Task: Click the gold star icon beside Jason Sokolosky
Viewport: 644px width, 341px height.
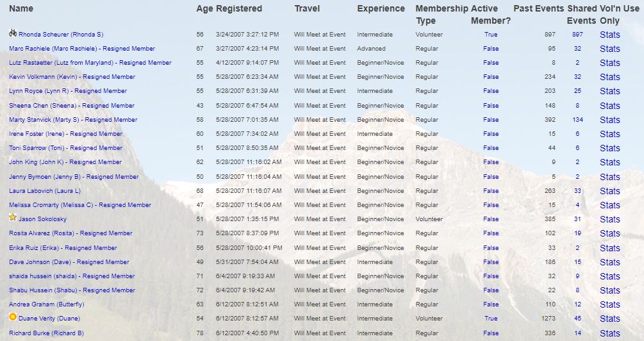Action: click(13, 217)
